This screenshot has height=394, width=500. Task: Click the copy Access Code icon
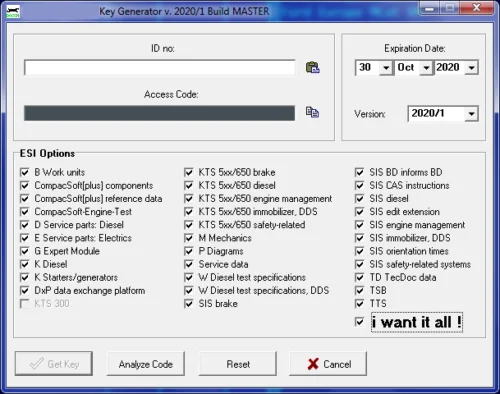312,112
